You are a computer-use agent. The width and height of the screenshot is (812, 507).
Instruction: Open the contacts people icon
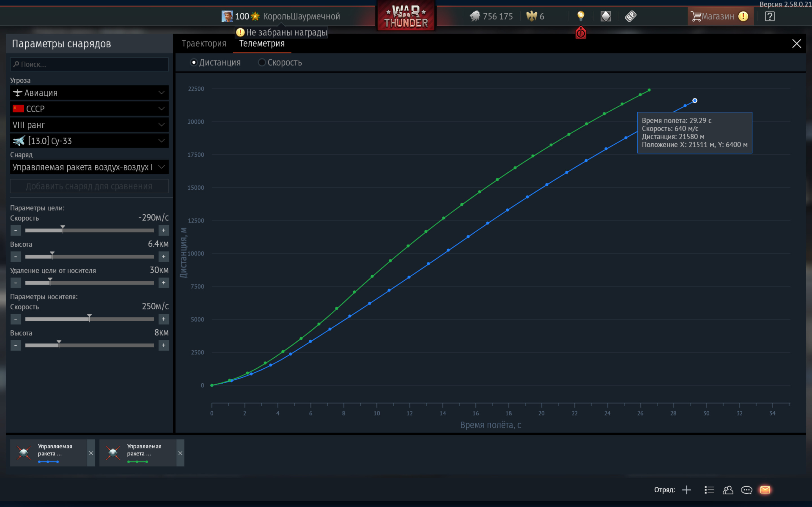[728, 490]
